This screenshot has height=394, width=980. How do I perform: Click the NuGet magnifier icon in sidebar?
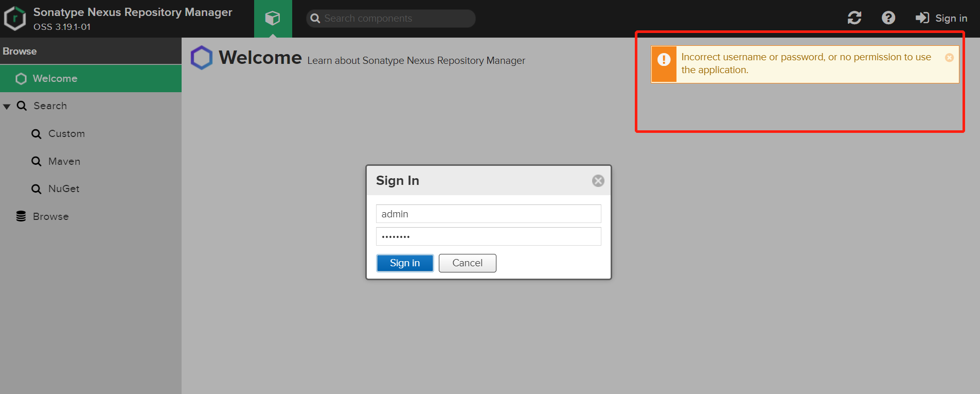[36, 189]
